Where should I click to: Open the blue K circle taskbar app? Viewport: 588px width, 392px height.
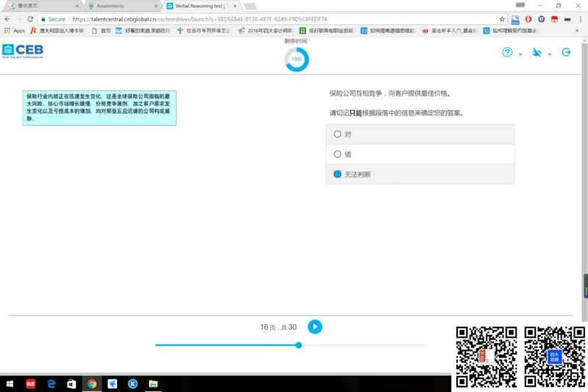pos(133,384)
